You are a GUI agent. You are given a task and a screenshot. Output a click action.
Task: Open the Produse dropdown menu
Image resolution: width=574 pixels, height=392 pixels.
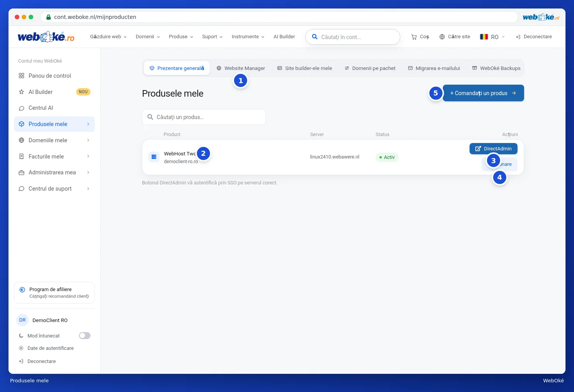click(181, 37)
